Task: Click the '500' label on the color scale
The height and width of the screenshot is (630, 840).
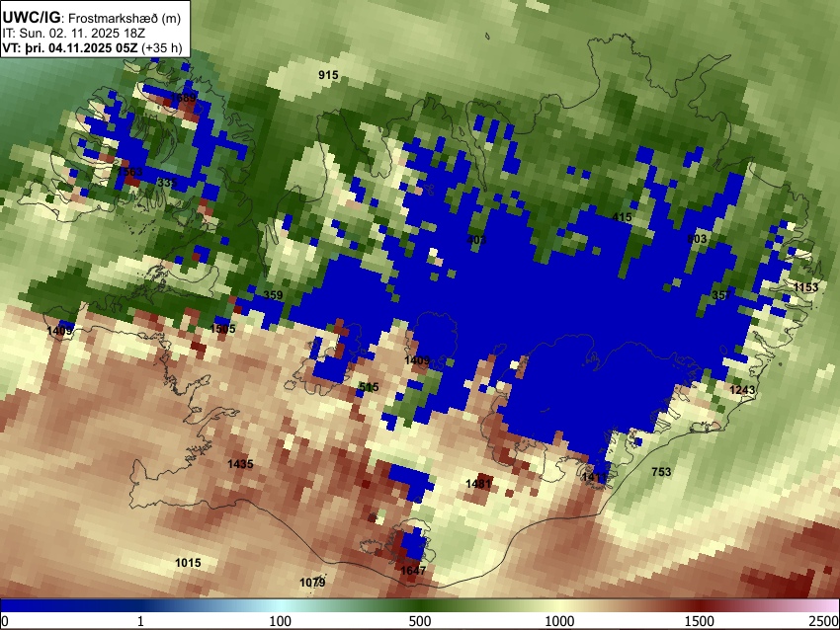Action: click(x=420, y=621)
